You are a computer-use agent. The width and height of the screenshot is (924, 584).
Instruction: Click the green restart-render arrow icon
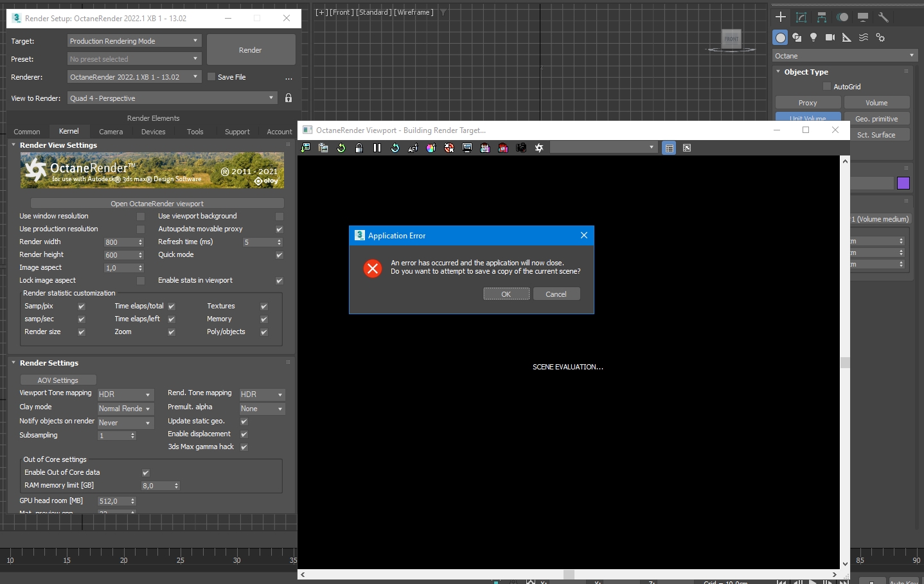click(x=341, y=148)
